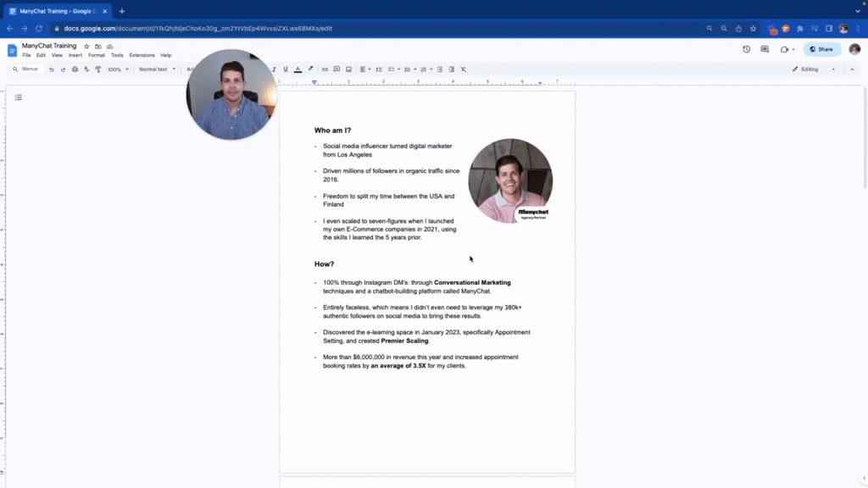Image resolution: width=868 pixels, height=488 pixels.
Task: Open the Google Docs home icon
Action: point(12,50)
